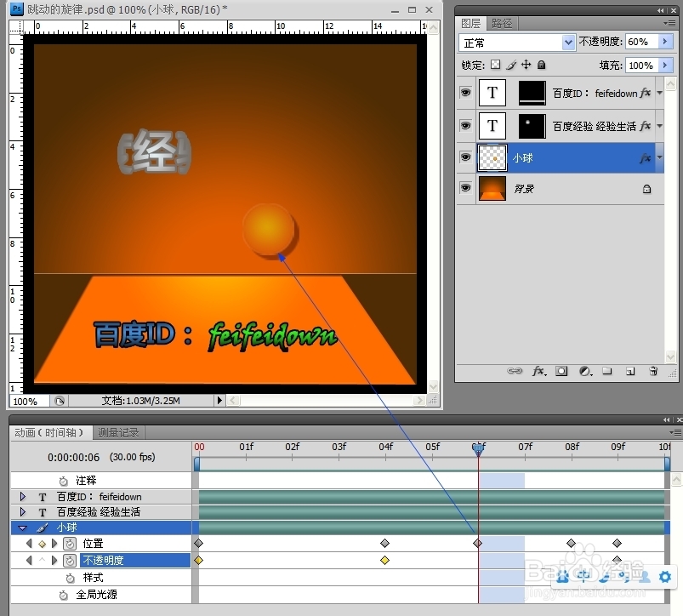The image size is (683, 616).
Task: Click status bar preview icon beside zoom
Action: point(60,401)
